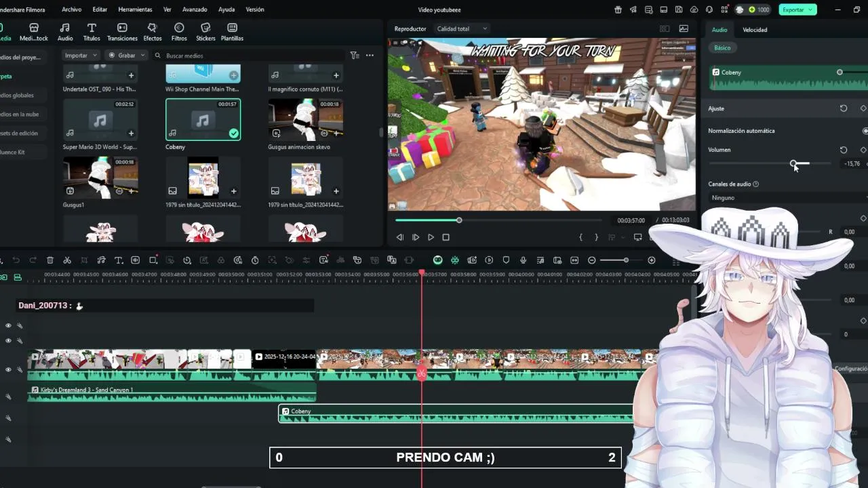
Task: Select the Cobeny media thumbnail
Action: tap(203, 120)
